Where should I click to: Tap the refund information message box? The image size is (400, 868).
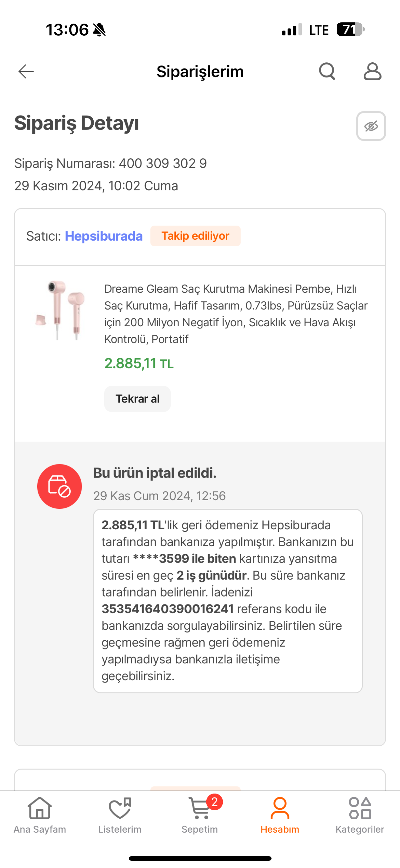[x=228, y=601]
